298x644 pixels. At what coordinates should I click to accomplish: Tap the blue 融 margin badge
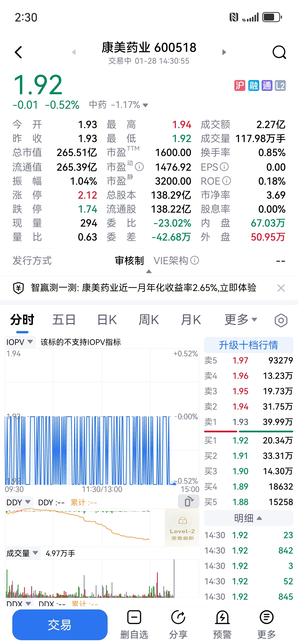253,85
